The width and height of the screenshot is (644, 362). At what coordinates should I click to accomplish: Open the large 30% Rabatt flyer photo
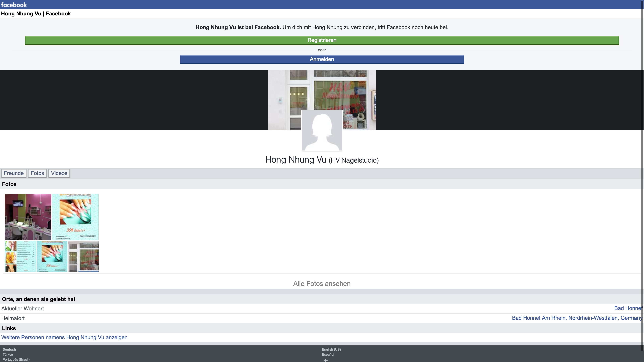click(x=75, y=217)
